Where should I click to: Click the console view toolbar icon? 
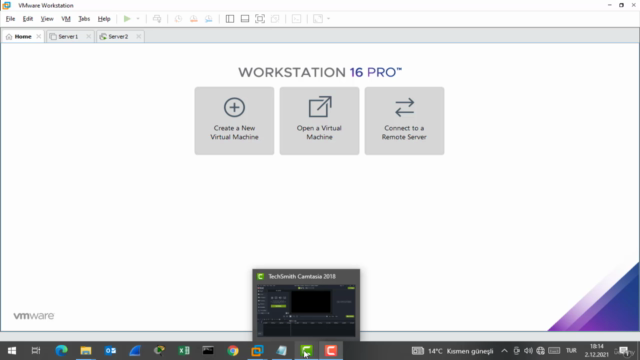(297, 19)
